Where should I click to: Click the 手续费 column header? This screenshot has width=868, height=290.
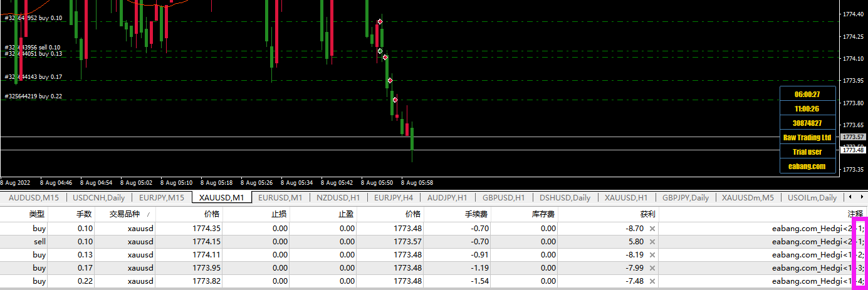478,214
